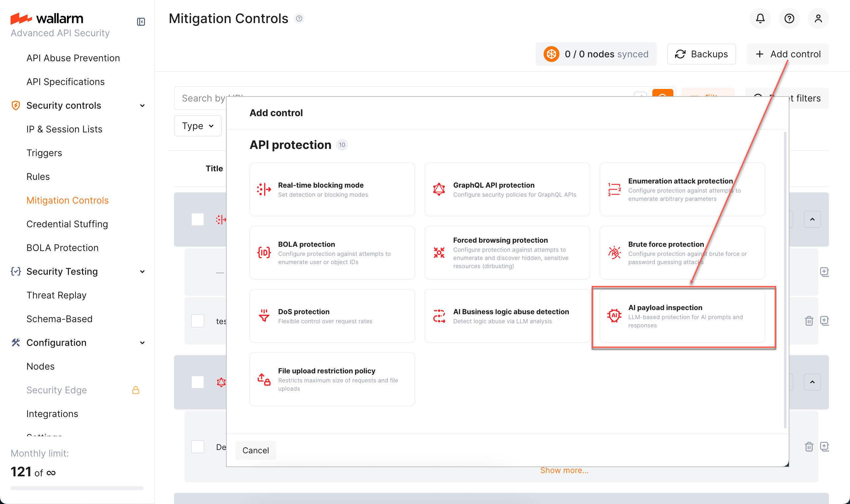This screenshot has height=504, width=850.
Task: Open Credential Stuffing from the sidebar
Action: click(67, 224)
